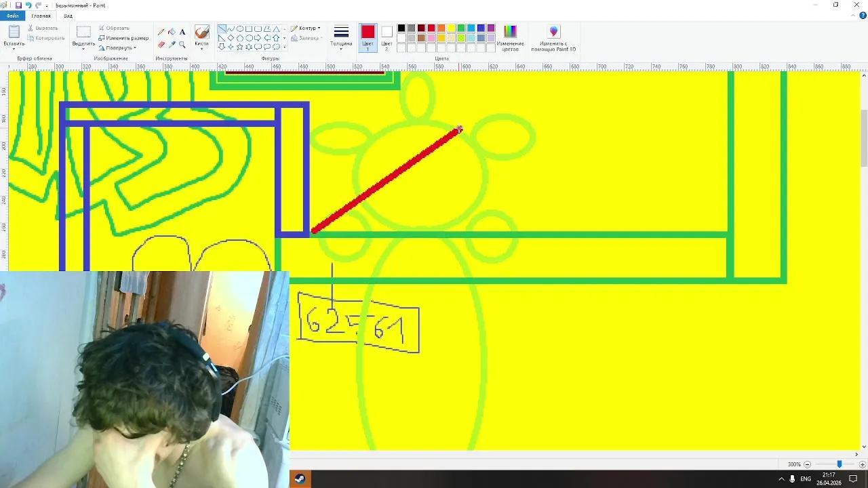The width and height of the screenshot is (868, 488).
Task: Select the Color picker eyedropper tool
Action: (172, 44)
